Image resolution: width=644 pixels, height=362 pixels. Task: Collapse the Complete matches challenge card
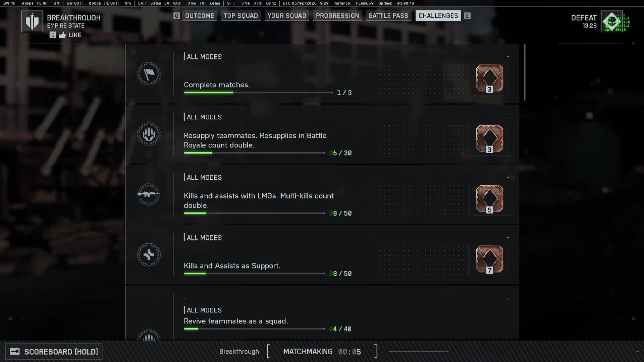pos(508,57)
